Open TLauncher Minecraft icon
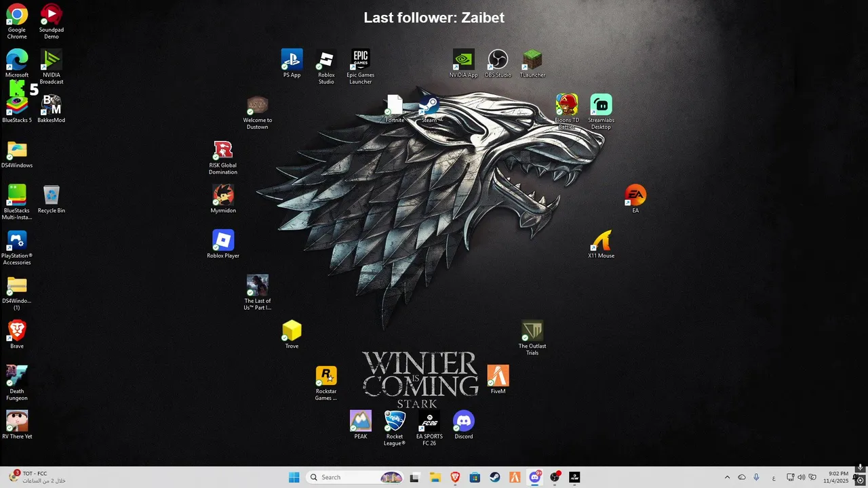This screenshot has width=868, height=488. click(x=532, y=64)
